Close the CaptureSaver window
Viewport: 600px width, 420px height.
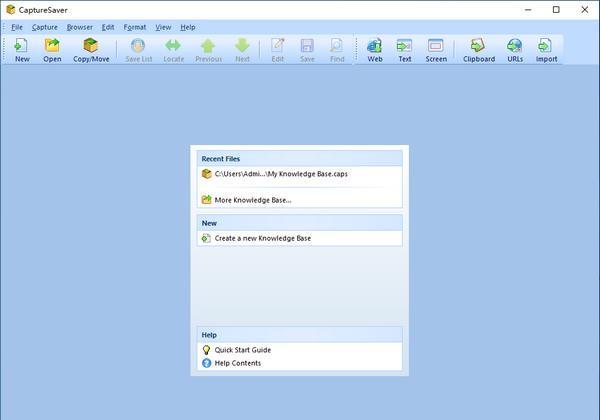tap(585, 10)
